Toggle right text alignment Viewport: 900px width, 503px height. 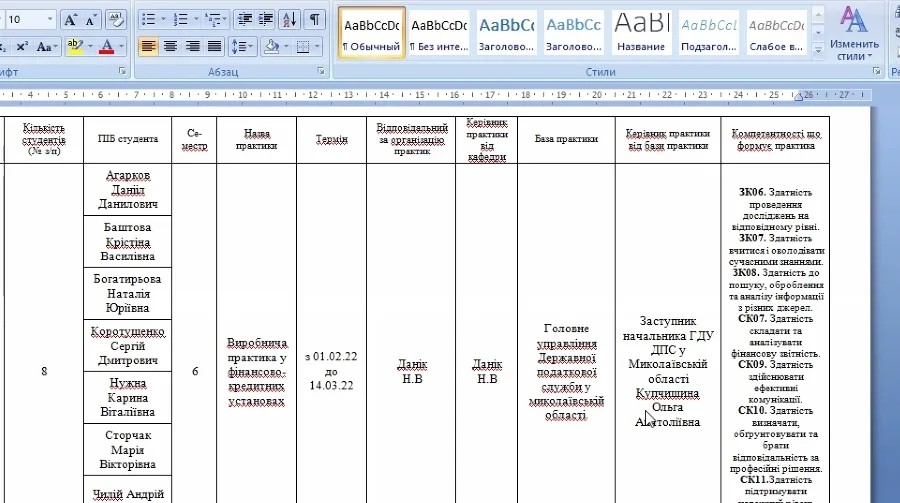193,46
